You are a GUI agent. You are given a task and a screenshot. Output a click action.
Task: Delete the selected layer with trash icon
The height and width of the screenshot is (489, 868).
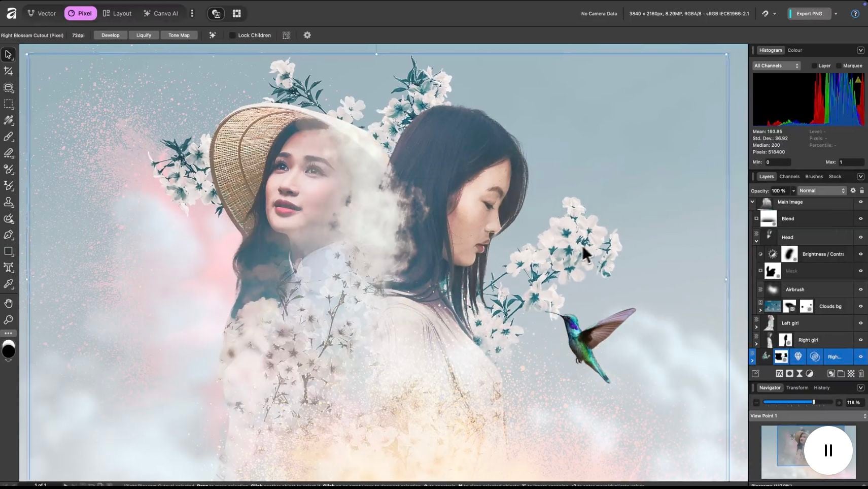coord(861,373)
